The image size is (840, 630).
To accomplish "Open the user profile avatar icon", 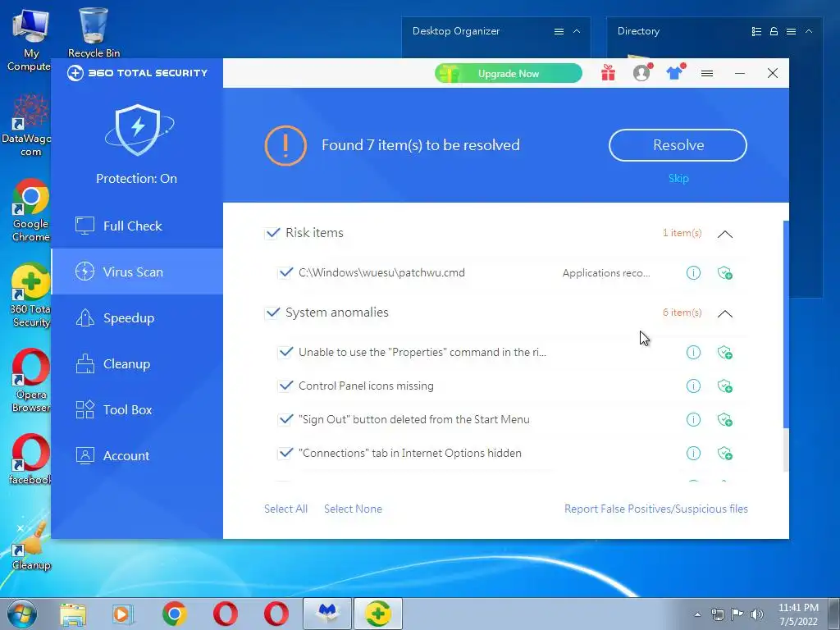I will click(x=641, y=73).
